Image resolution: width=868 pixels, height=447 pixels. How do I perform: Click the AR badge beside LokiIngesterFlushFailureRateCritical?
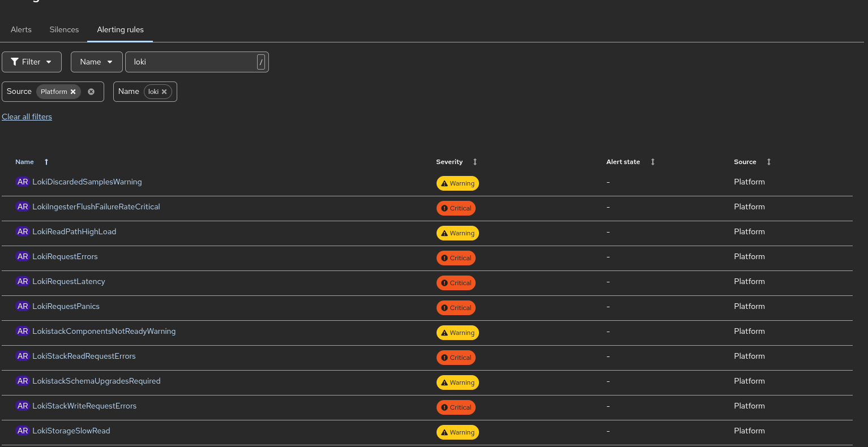[23, 207]
